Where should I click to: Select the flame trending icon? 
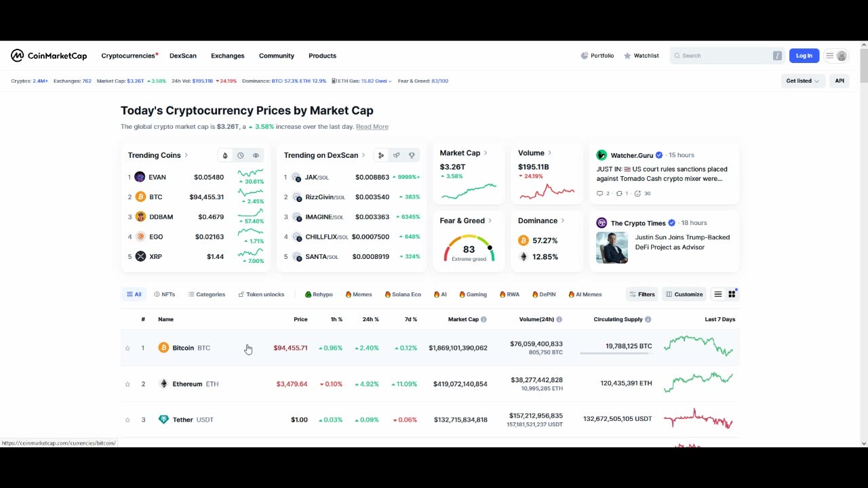(225, 155)
